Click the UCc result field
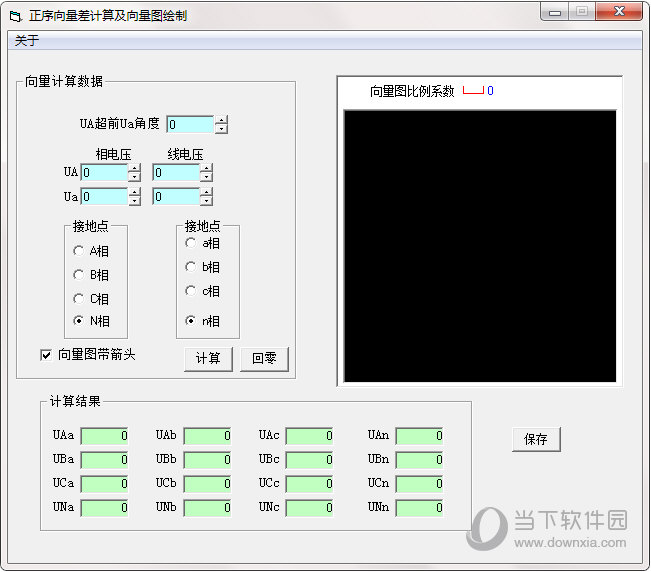 pyautogui.click(x=309, y=484)
